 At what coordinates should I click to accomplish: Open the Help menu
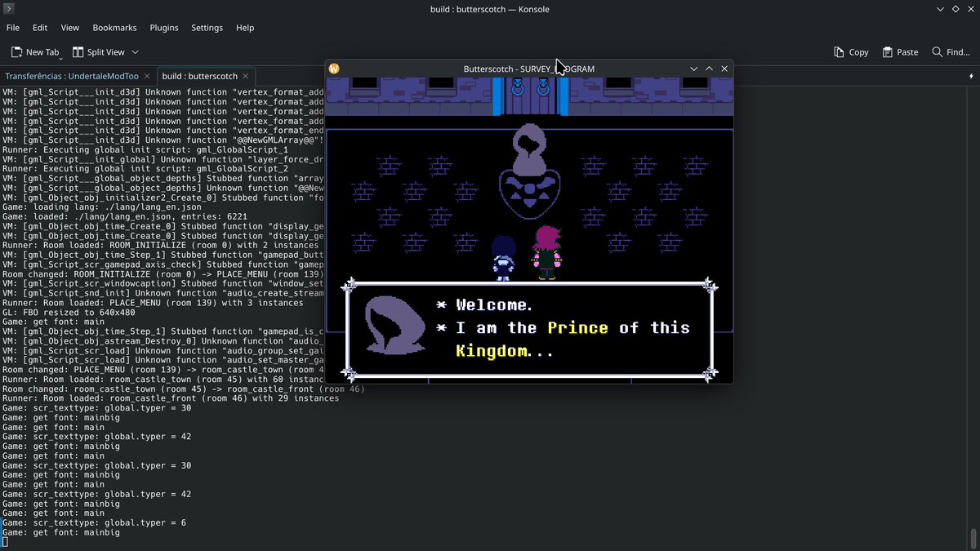[x=245, y=27]
